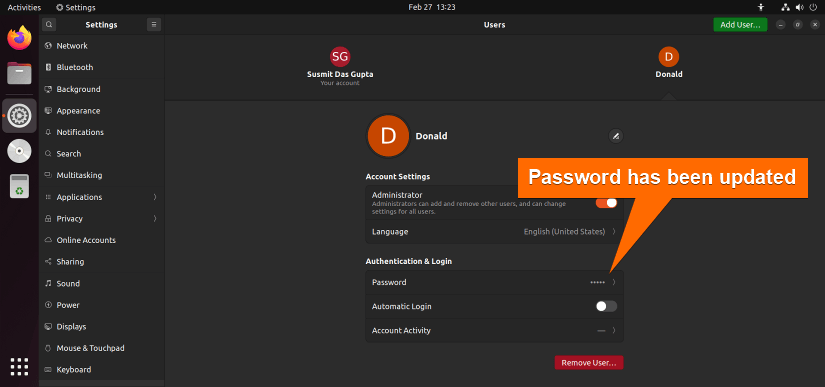Click Donald's large avatar picture

coord(388,136)
